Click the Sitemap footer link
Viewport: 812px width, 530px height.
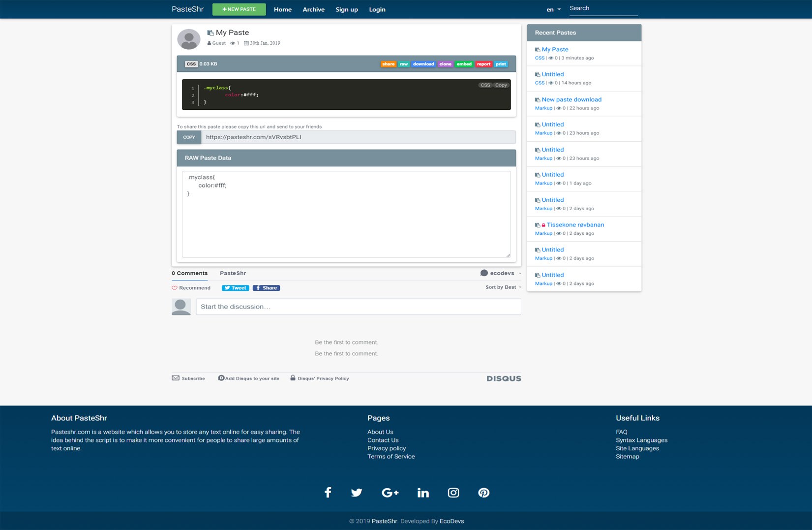(x=628, y=457)
